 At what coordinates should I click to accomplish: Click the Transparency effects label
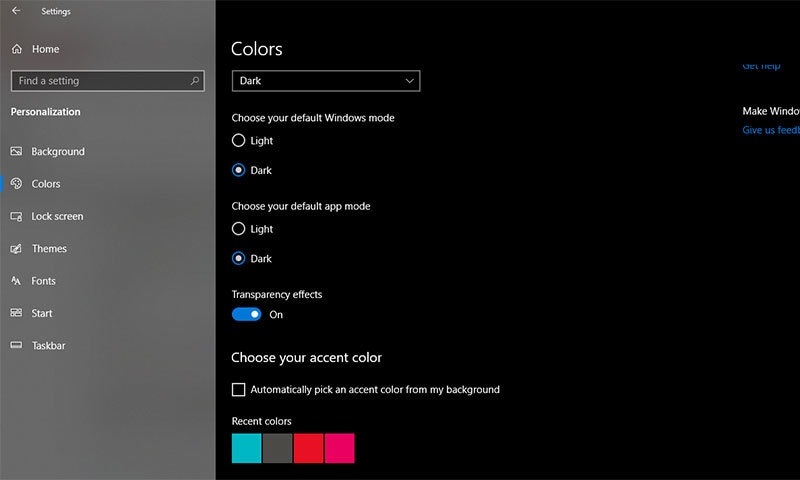[x=277, y=294]
